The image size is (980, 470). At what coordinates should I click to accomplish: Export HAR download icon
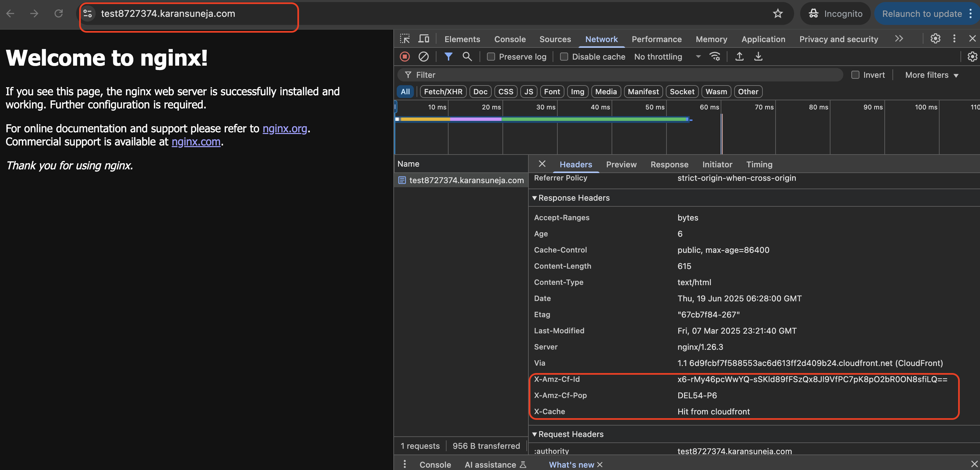click(x=758, y=57)
